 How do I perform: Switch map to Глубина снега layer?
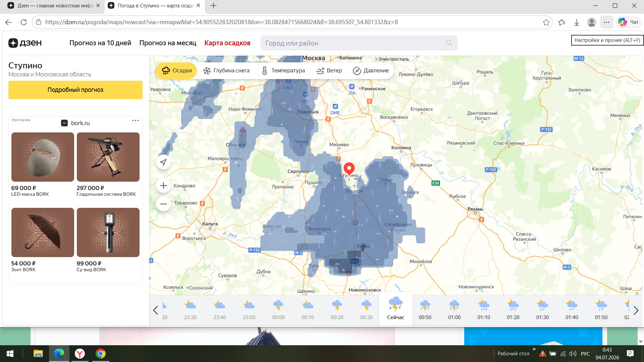tap(226, 71)
